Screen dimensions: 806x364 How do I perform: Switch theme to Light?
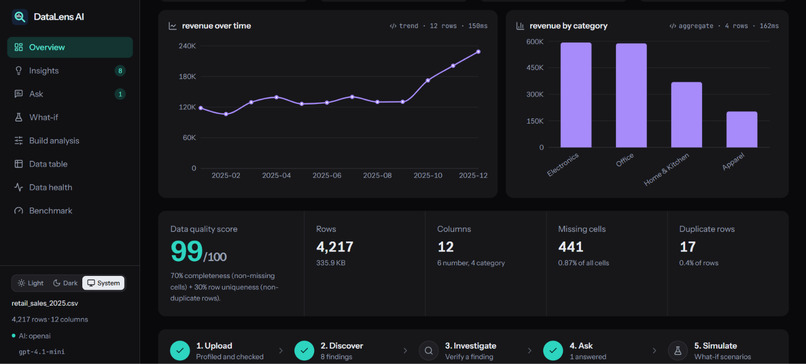pyautogui.click(x=30, y=283)
